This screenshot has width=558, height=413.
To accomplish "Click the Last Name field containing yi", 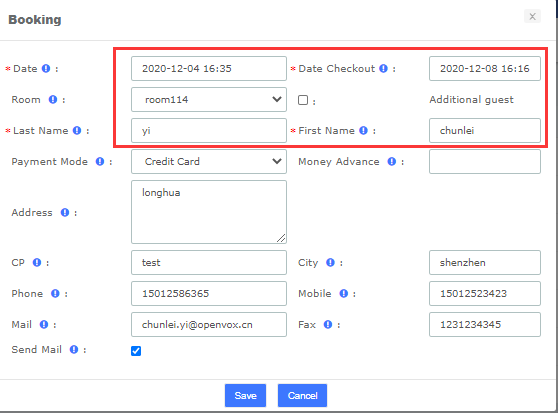I will pos(209,131).
